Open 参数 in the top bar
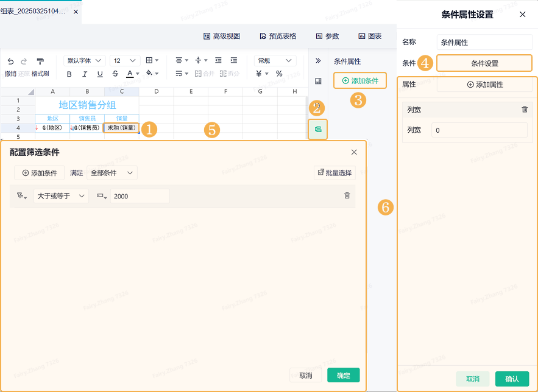The width and height of the screenshot is (538, 392). pyautogui.click(x=327, y=37)
